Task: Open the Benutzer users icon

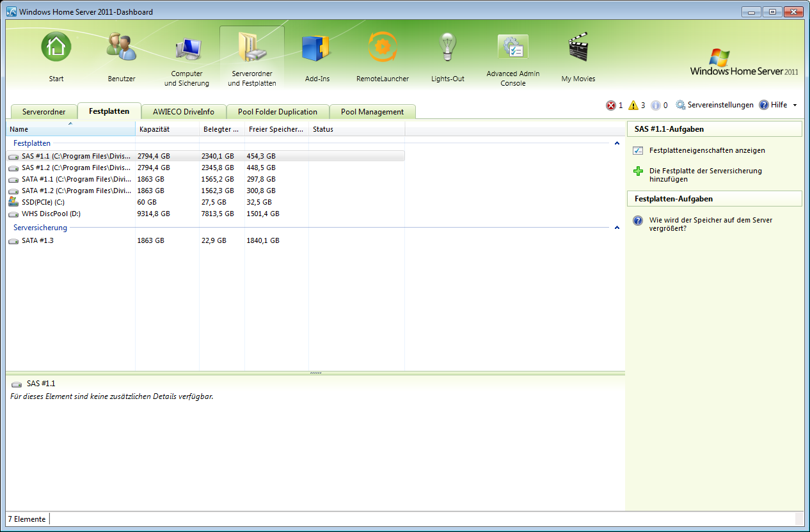Action: [x=122, y=47]
